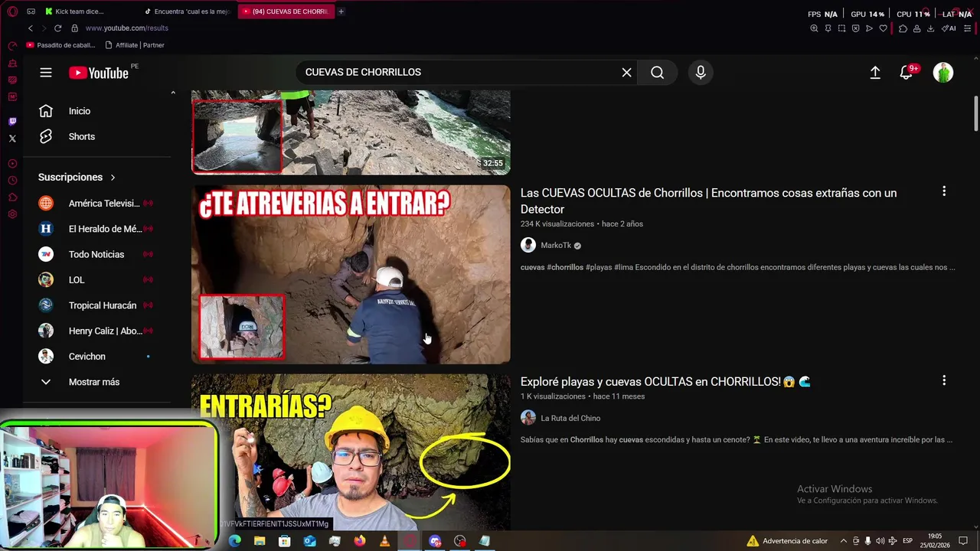Image resolution: width=980 pixels, height=551 pixels.
Task: Open VLC media player from taskbar
Action: coord(384,541)
